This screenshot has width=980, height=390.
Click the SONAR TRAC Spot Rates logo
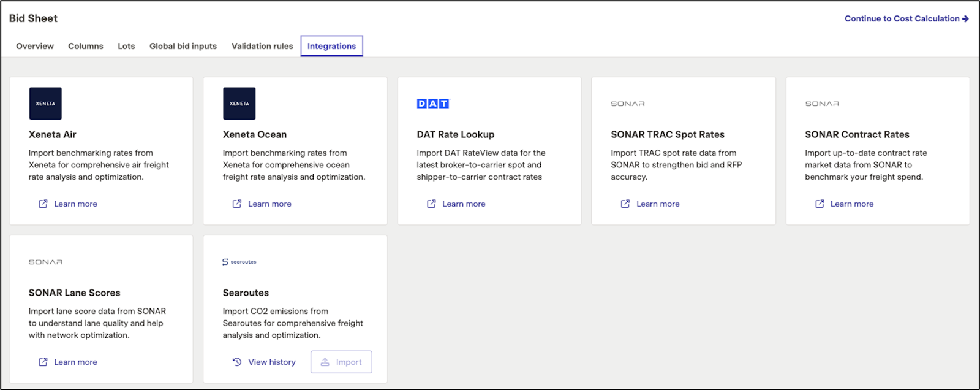point(628,104)
